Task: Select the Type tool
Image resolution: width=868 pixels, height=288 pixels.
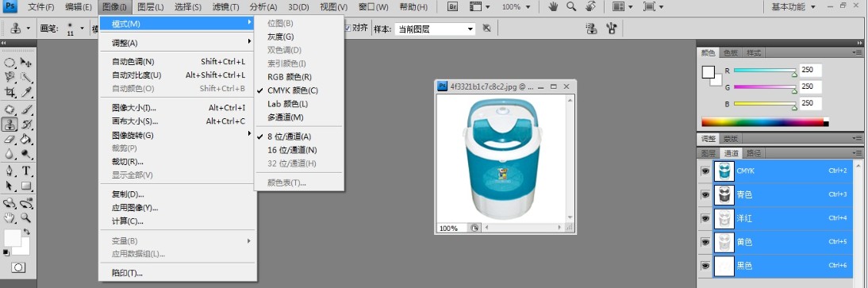Action: point(26,171)
